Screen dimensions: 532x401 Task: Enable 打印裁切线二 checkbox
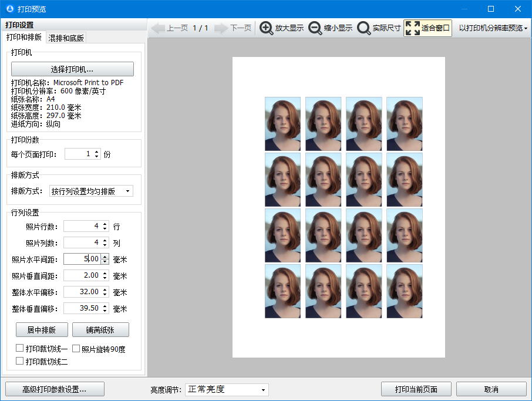point(20,360)
